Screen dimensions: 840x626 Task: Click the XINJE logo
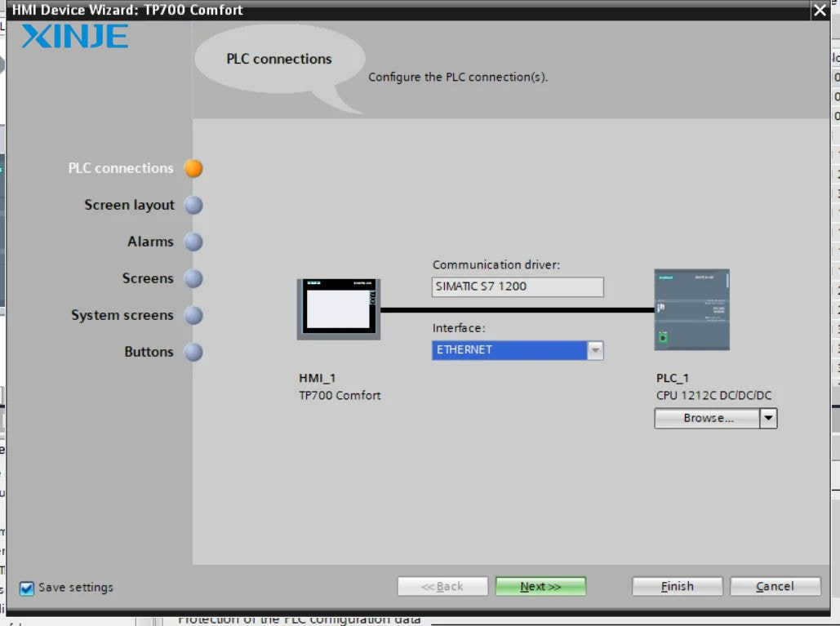[75, 37]
